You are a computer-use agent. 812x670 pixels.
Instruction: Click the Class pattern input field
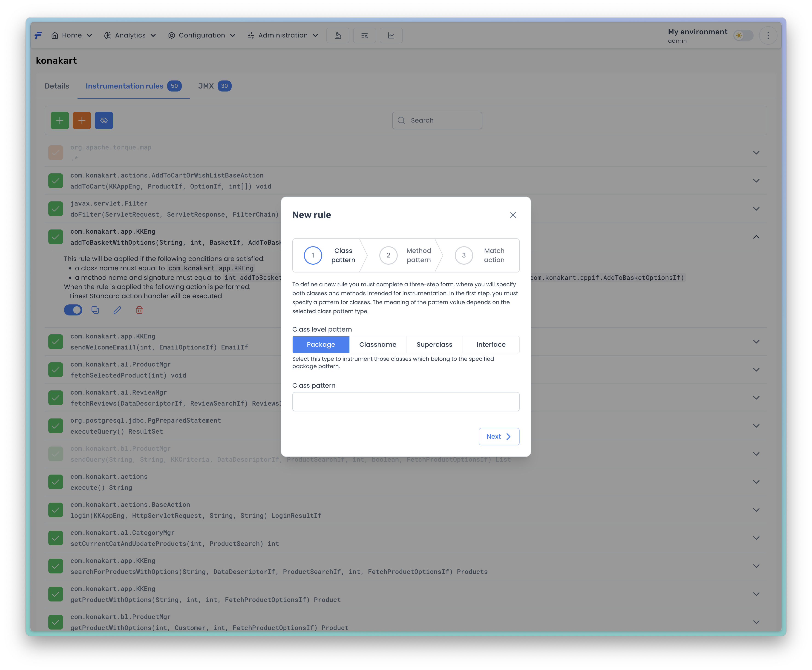[405, 402]
